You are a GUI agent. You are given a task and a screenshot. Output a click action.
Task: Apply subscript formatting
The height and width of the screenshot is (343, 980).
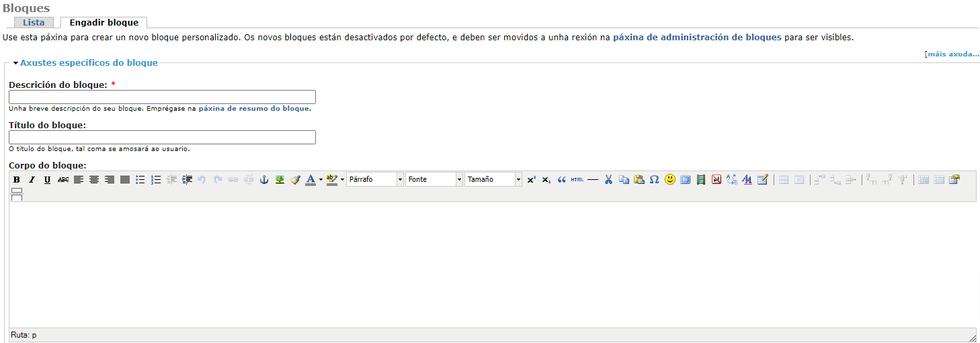546,179
